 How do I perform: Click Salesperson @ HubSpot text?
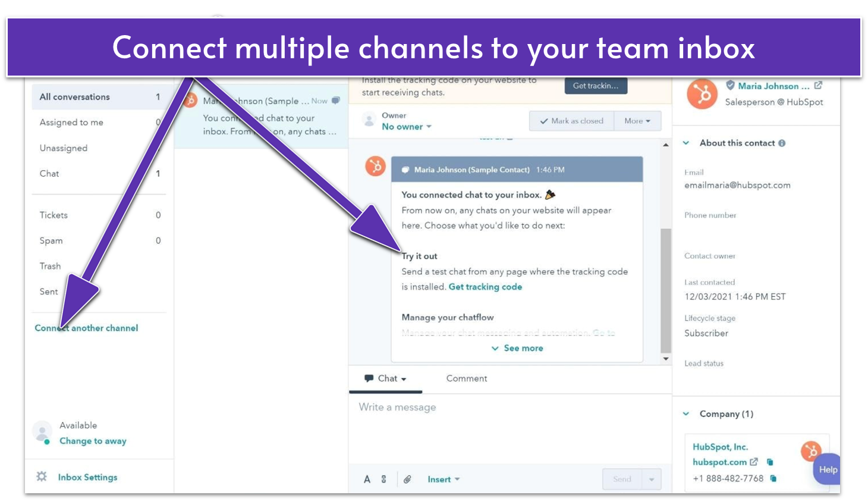click(x=774, y=102)
